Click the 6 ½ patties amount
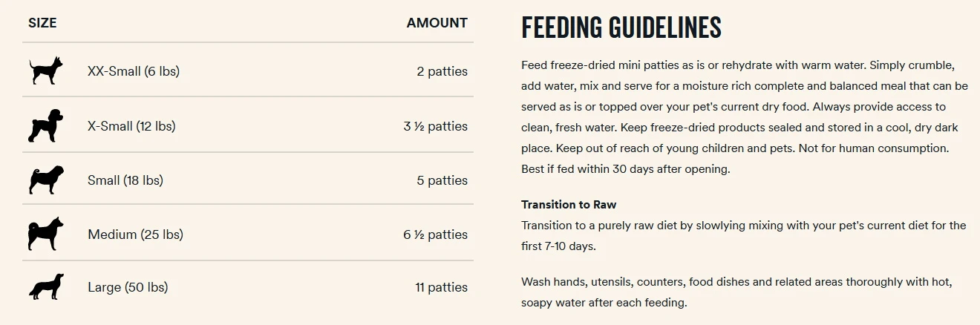 [435, 234]
